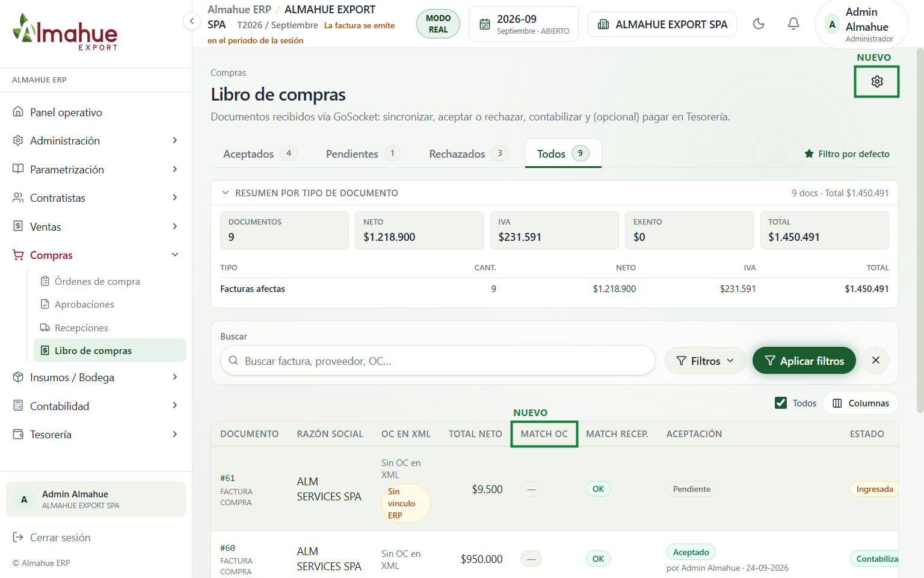Open Órdenes de compra
This screenshot has height=578, width=924.
109,281
